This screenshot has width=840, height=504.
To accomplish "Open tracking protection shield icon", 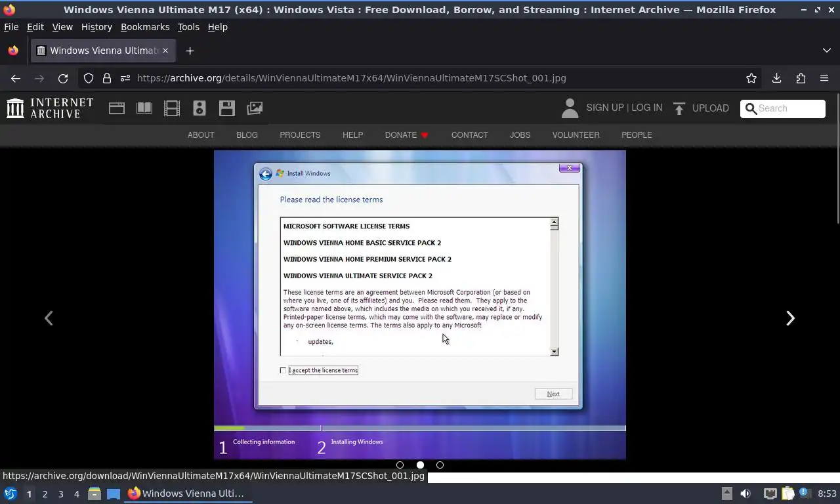I will point(89,78).
